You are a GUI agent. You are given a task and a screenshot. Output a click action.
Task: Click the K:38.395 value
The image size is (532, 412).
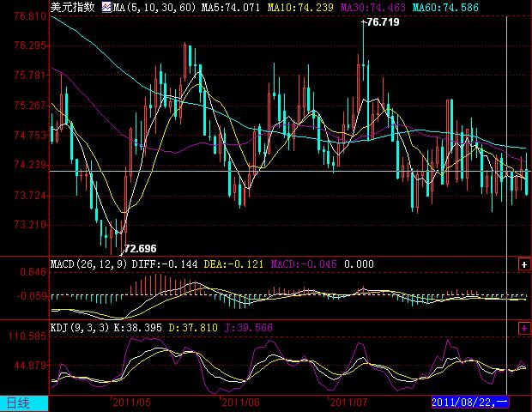coord(138,328)
